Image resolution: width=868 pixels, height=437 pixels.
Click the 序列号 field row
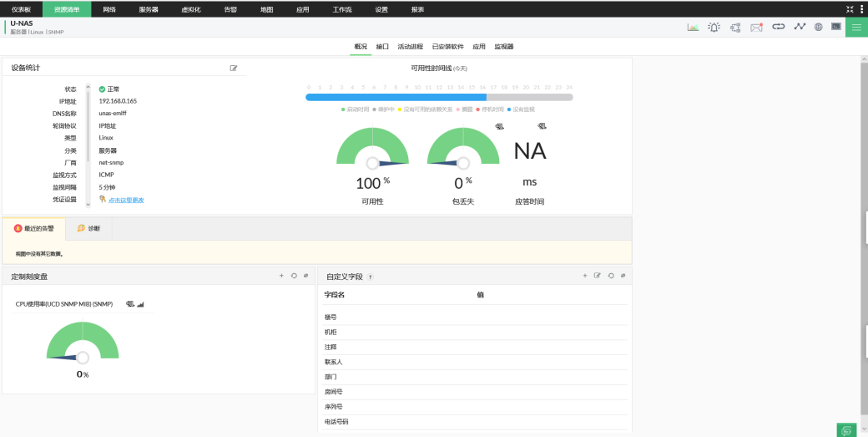tap(474, 407)
